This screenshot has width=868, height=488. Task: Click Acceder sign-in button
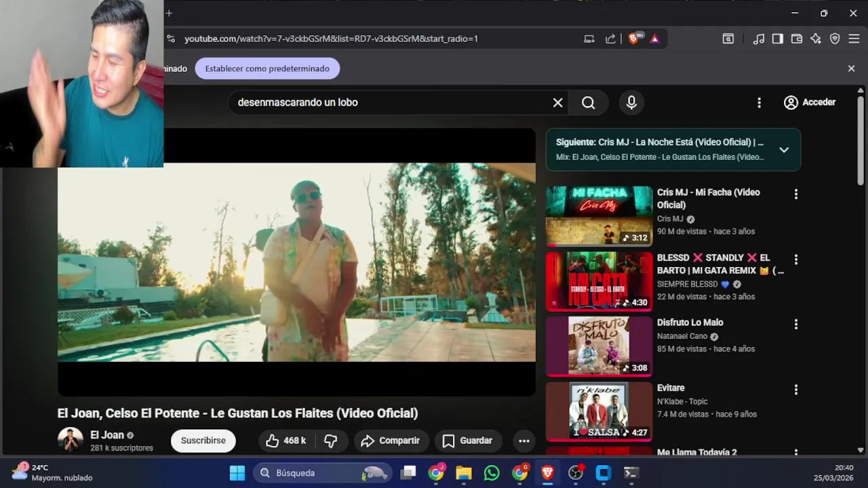click(x=810, y=102)
